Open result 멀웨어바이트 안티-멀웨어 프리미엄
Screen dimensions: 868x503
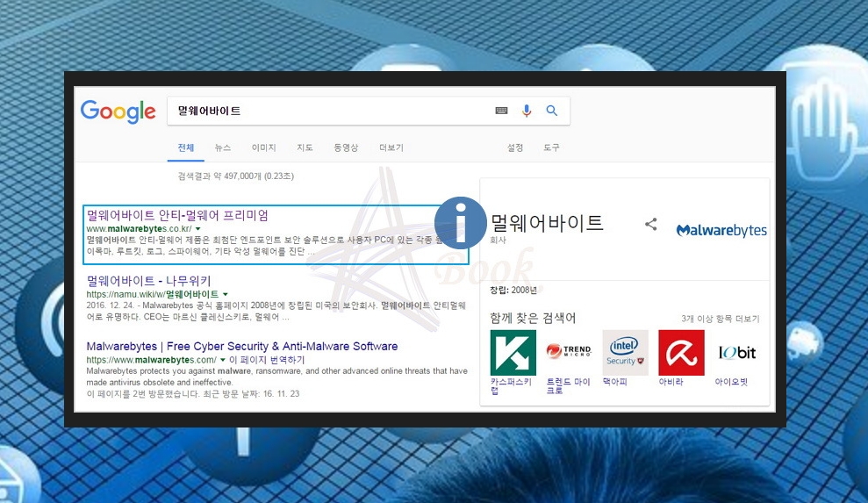coord(177,215)
